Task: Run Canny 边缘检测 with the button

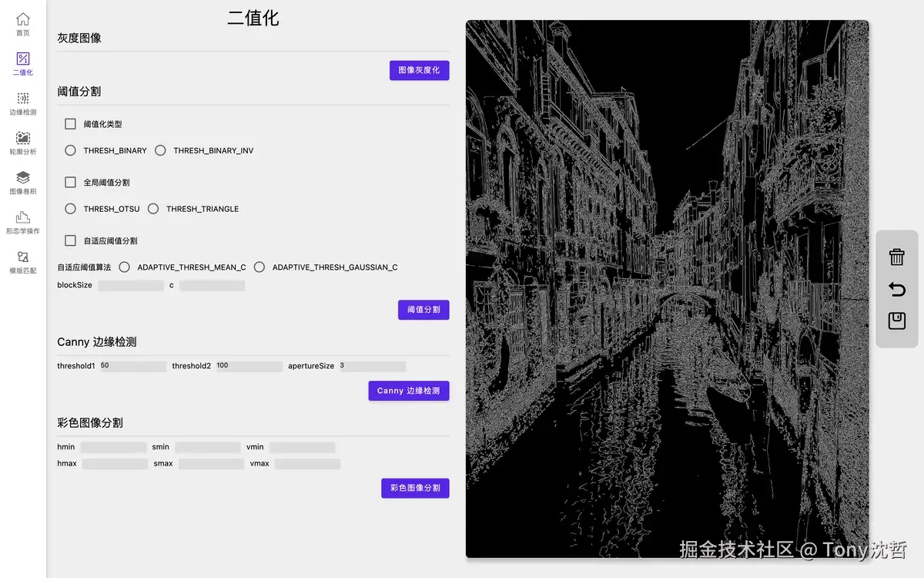Action: click(x=408, y=391)
